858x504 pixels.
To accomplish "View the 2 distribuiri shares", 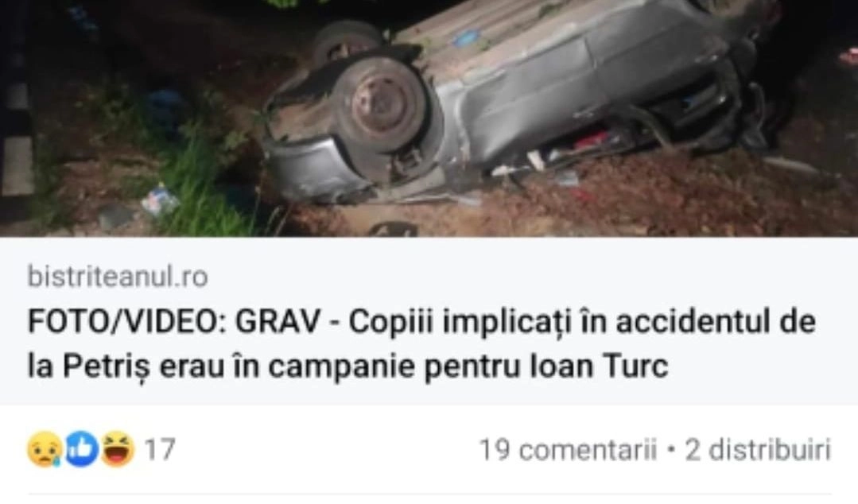I will tap(758, 450).
